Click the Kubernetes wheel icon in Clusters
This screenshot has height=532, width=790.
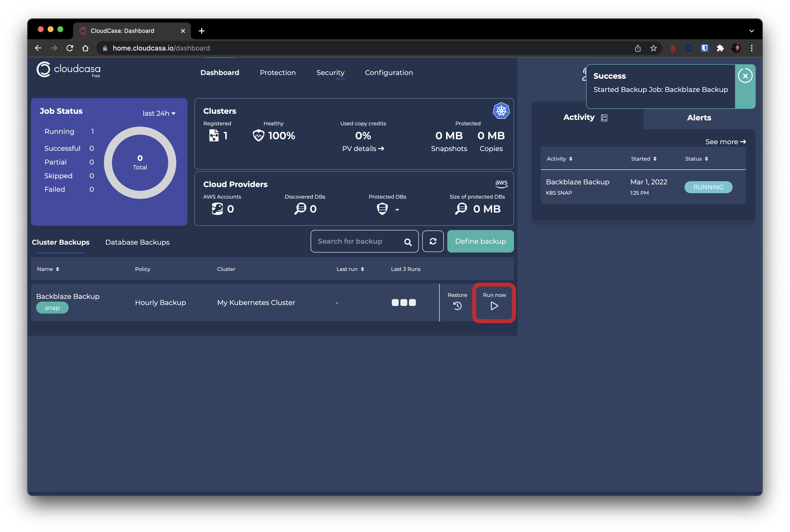[x=501, y=111]
